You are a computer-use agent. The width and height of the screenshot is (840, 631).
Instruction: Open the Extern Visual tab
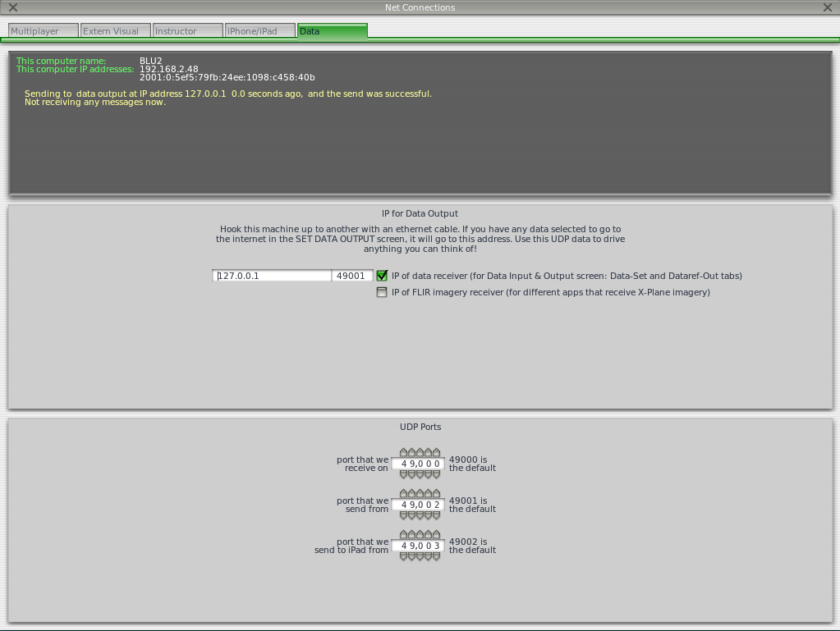click(x=115, y=31)
